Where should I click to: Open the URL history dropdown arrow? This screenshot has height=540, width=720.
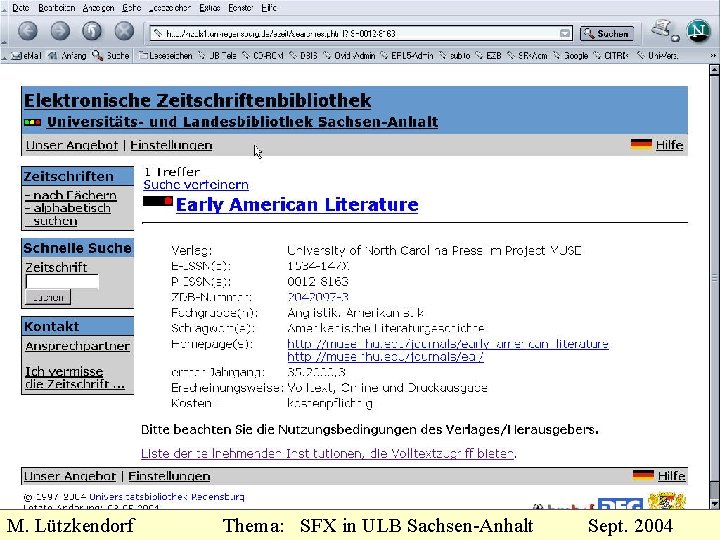point(565,34)
